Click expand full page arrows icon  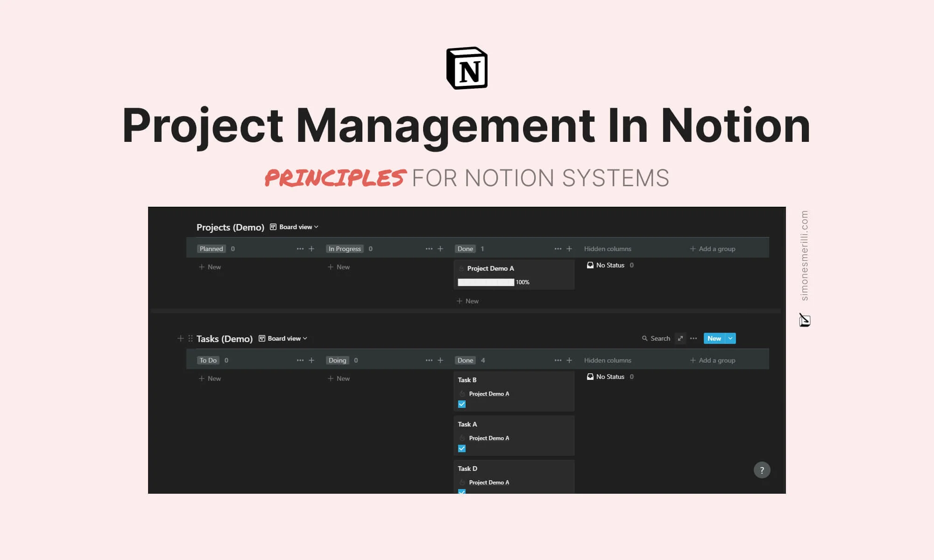click(680, 338)
